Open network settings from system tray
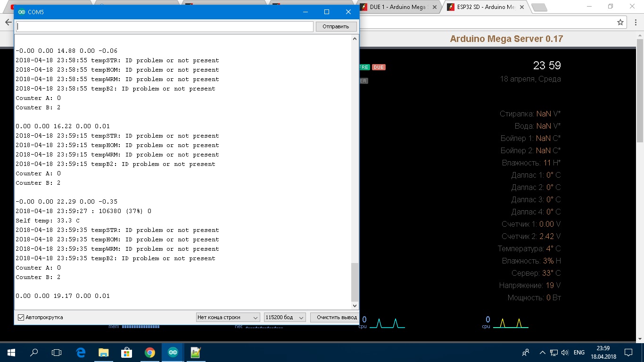The height and width of the screenshot is (362, 644). [554, 353]
